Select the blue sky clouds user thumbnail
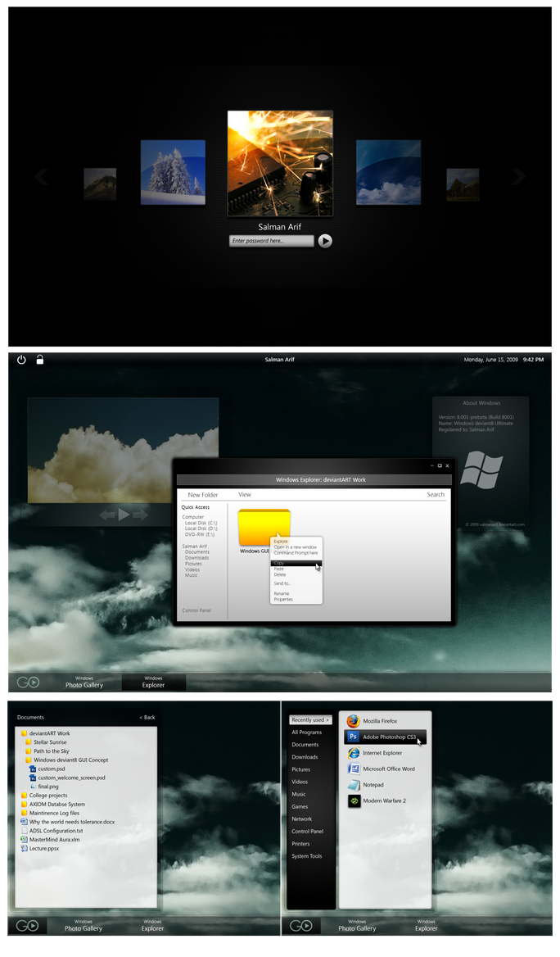The image size is (560, 957). coord(389,172)
